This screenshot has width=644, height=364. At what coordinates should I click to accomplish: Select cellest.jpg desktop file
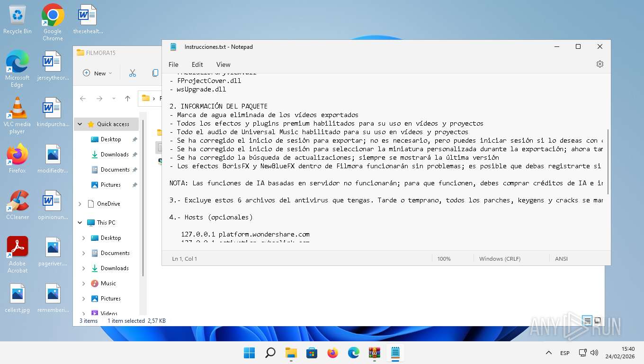pos(18,299)
